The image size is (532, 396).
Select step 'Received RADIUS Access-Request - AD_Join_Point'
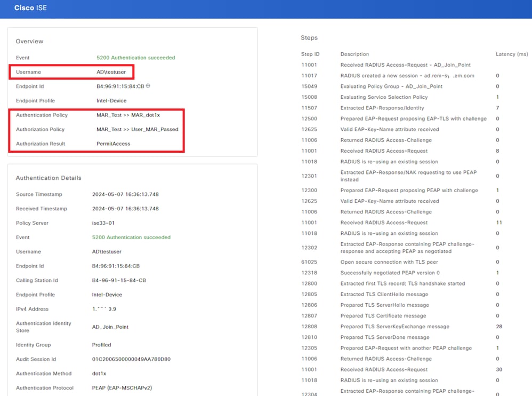coord(406,65)
